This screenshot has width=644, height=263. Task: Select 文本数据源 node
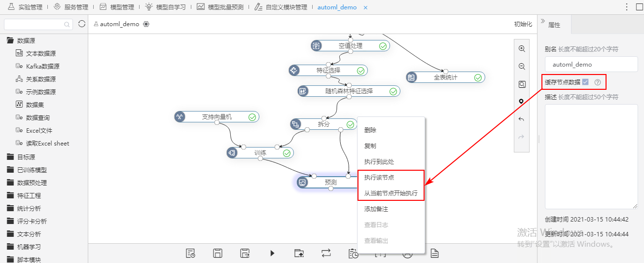(x=36, y=53)
